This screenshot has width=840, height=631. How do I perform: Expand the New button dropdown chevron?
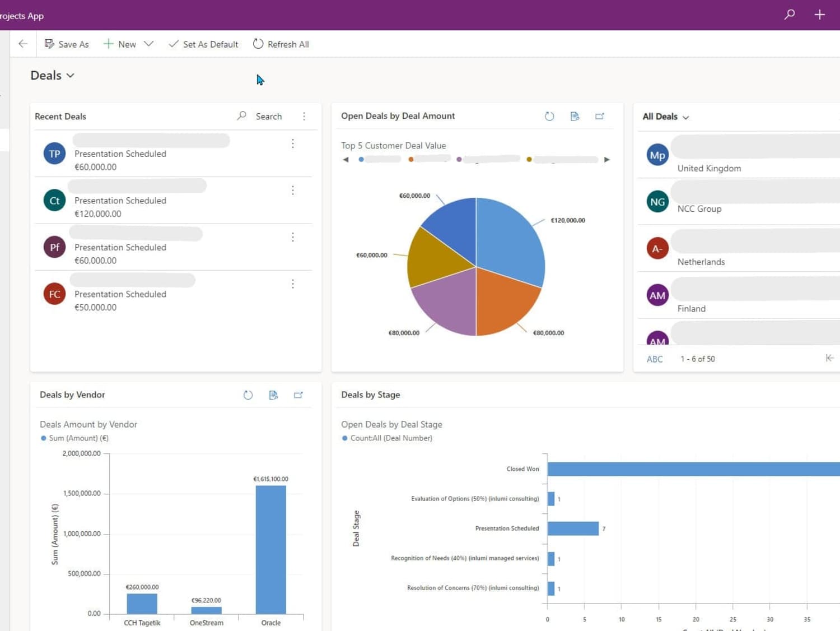(x=148, y=44)
